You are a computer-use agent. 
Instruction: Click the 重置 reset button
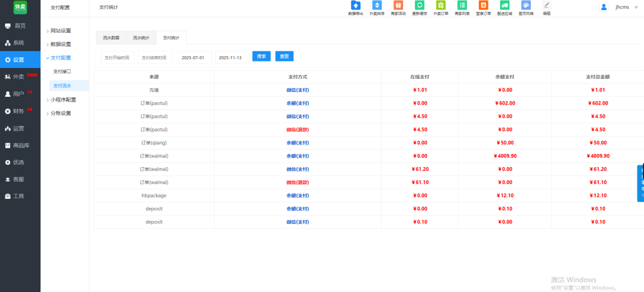[x=284, y=56]
